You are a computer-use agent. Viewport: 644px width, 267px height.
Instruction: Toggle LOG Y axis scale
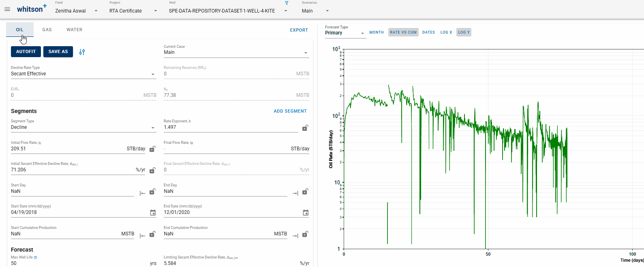click(x=464, y=32)
